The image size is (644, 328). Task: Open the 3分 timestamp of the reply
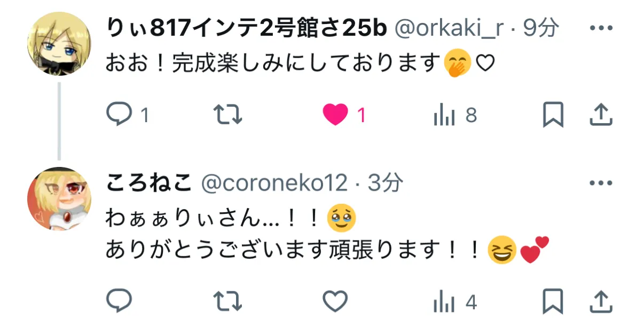click(386, 183)
